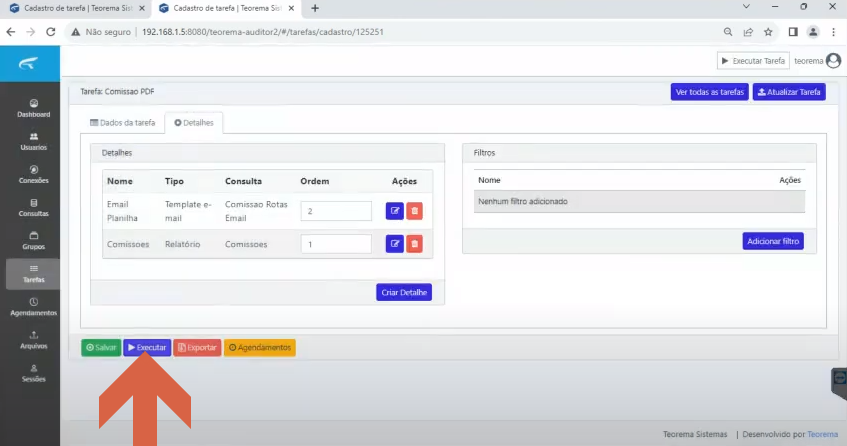This screenshot has height=446, width=847.
Task: Click the browser address bar URL
Action: point(263,32)
